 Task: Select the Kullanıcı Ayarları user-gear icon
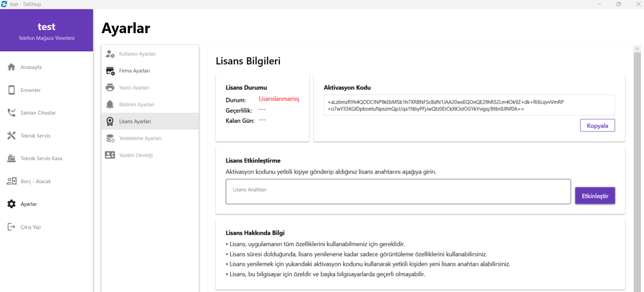110,54
